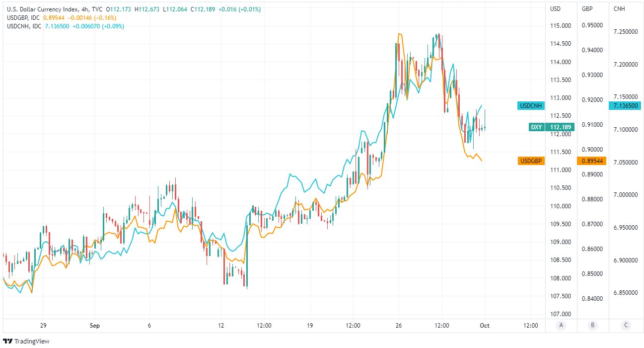Click the USD price axis header
This screenshot has width=644, height=348.
coord(556,9)
